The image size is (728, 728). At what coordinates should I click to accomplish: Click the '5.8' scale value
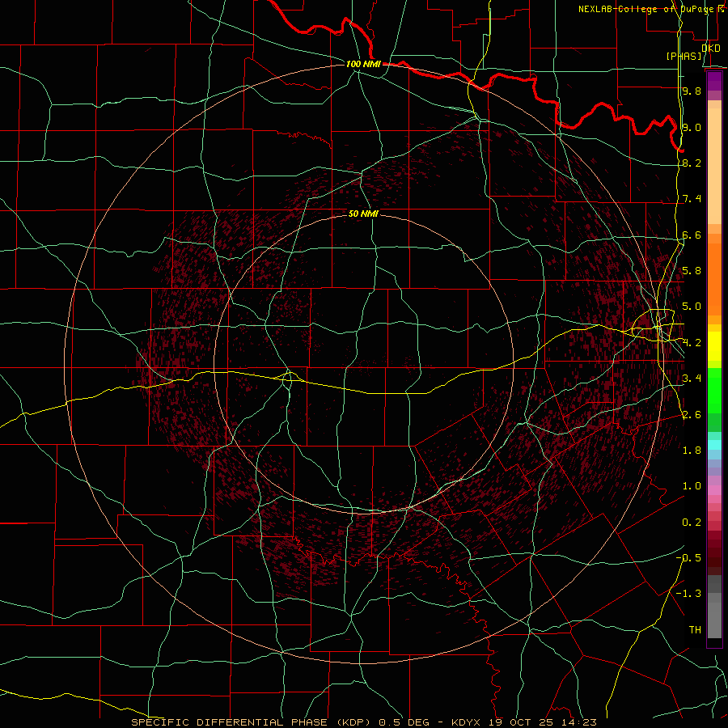[x=692, y=271]
